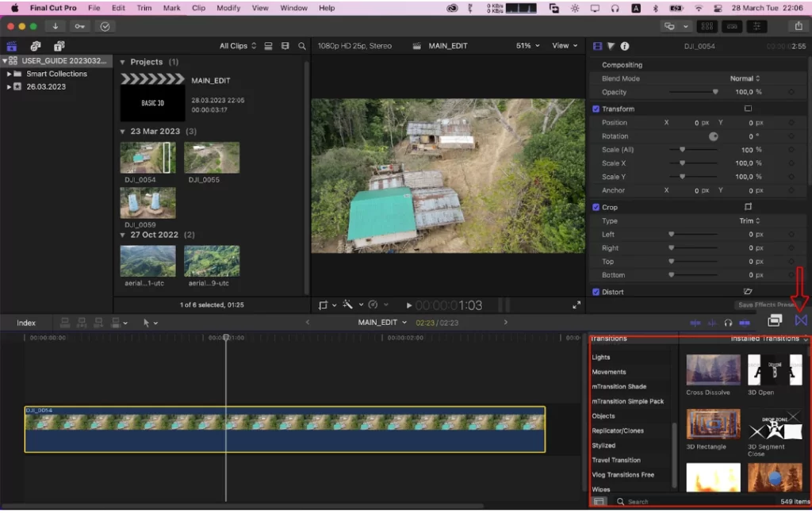Open the Info inspector tab
812x513 pixels.
click(625, 46)
